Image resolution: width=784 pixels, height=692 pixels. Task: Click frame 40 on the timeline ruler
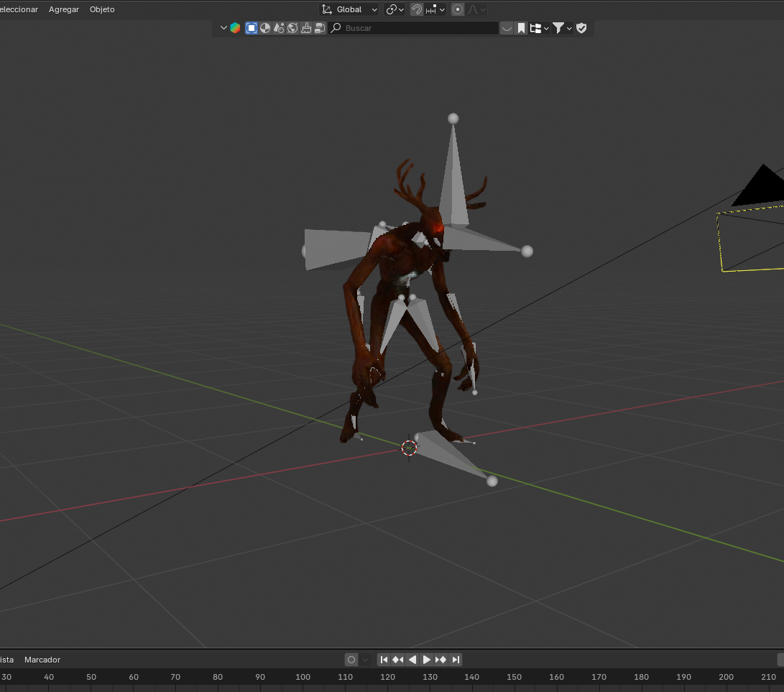tap(48, 677)
